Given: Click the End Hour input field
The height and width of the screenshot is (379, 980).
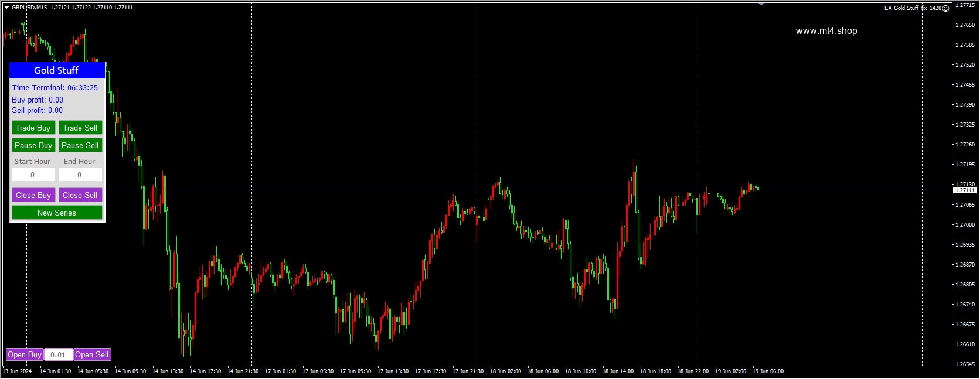Looking at the screenshot, I should (80, 175).
